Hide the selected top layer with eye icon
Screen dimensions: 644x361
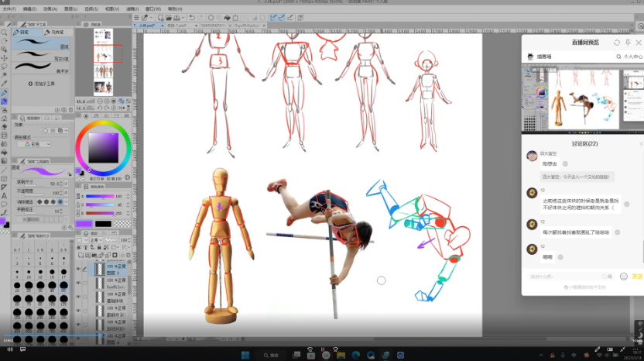pyautogui.click(x=78, y=270)
